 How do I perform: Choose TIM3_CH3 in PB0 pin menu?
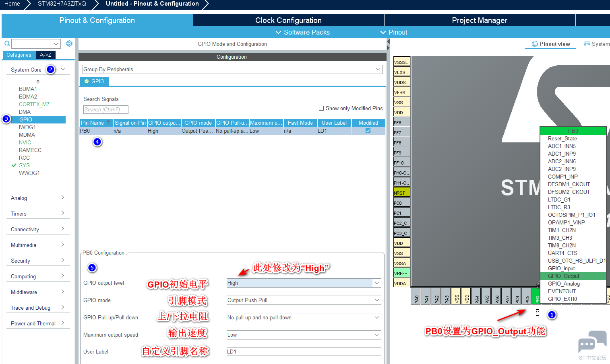coord(573,238)
